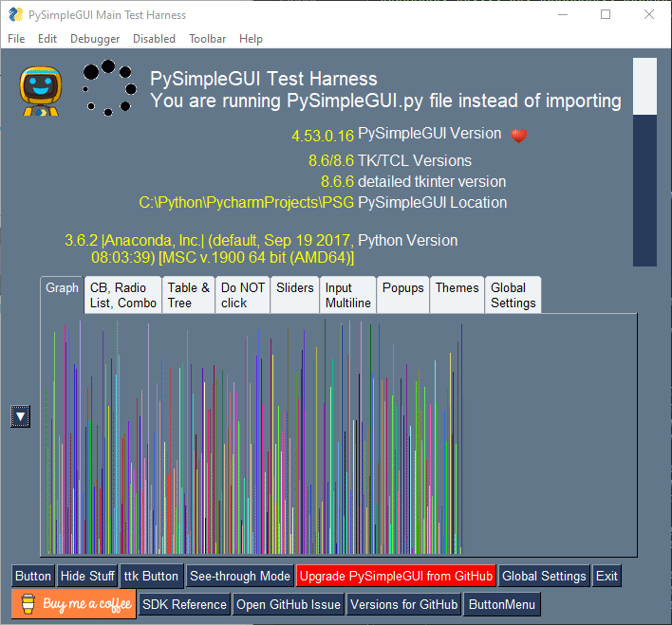Click the coffee cup Buy me a coffee button
The height and width of the screenshot is (625, 672).
coord(74,604)
